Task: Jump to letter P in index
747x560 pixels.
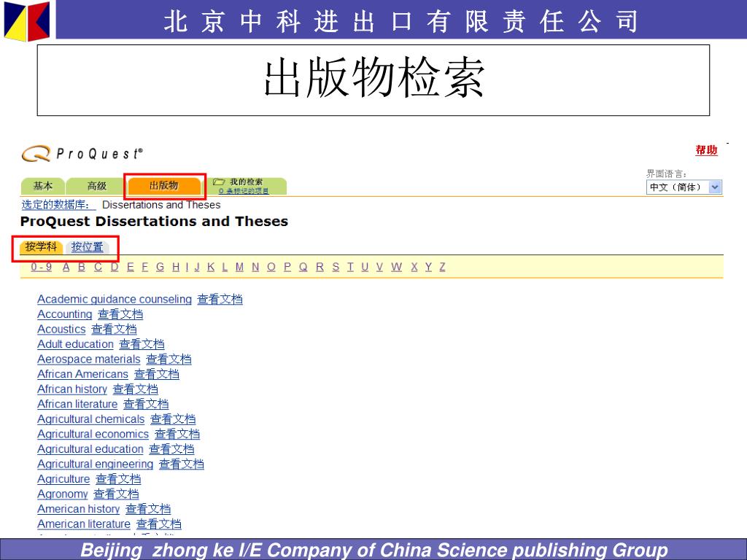Action: (x=287, y=267)
